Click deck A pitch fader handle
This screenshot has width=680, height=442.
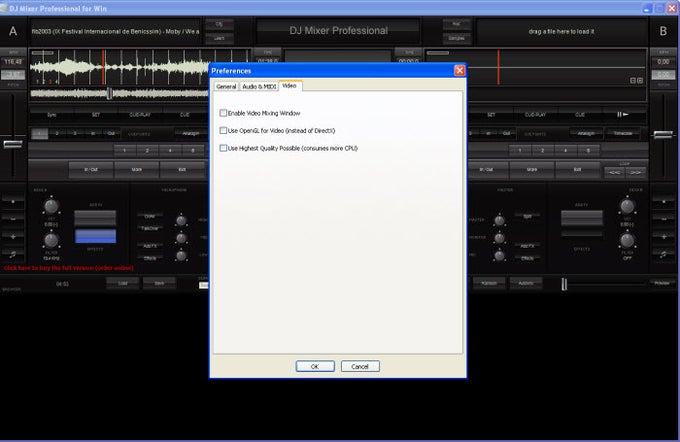point(13,144)
